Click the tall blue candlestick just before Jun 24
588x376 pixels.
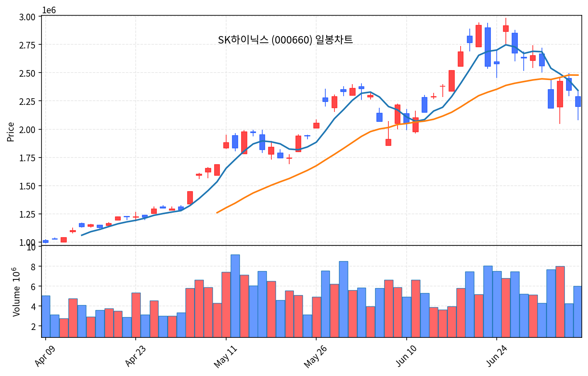tap(488, 47)
